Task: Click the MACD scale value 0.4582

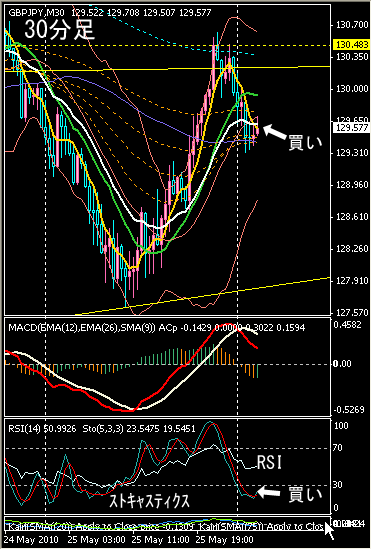Action: pyautogui.click(x=347, y=325)
